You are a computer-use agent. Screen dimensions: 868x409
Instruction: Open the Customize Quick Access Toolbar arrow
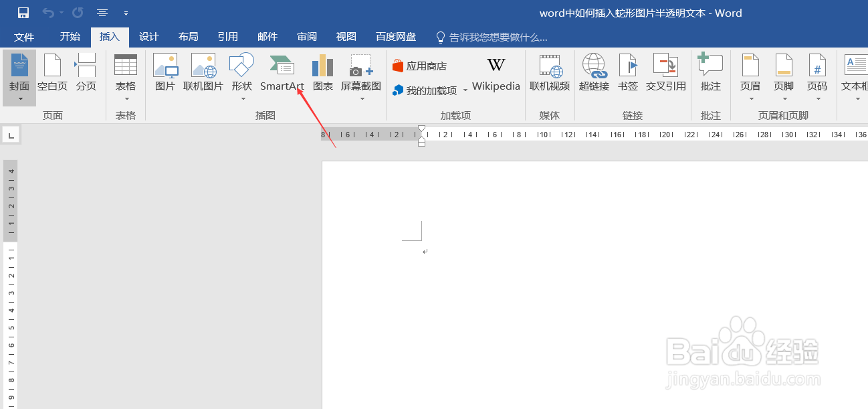[x=126, y=13]
